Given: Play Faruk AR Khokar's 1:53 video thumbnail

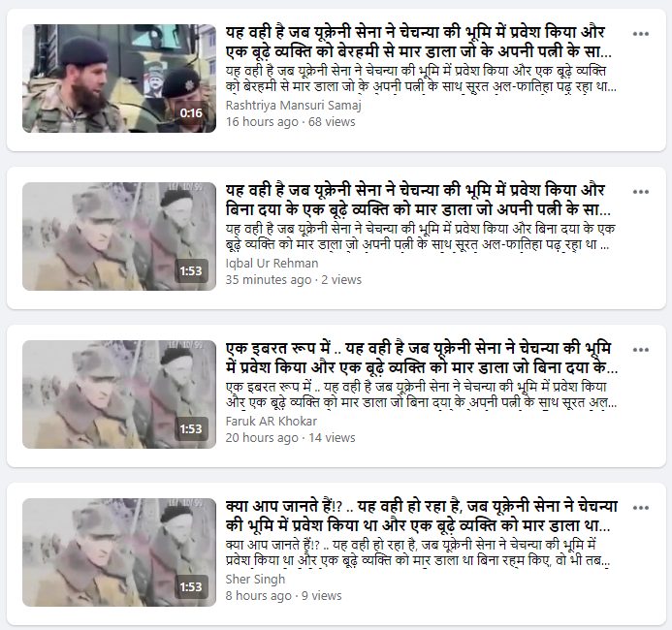Looking at the screenshot, I should point(119,394).
